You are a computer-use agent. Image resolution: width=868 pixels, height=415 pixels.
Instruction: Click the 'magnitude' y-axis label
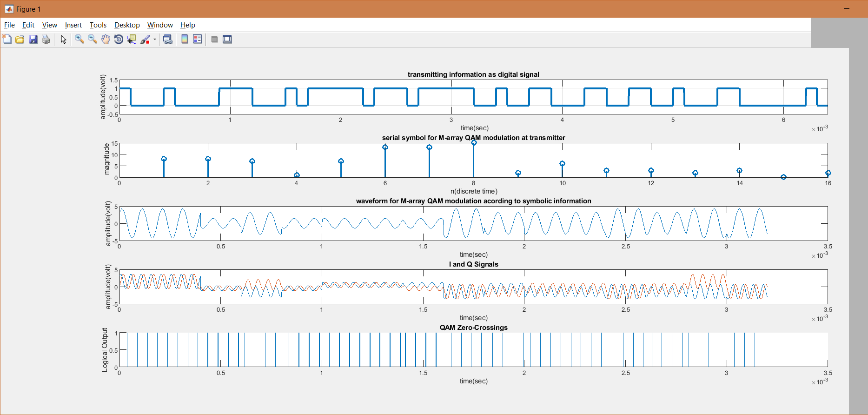coord(106,159)
